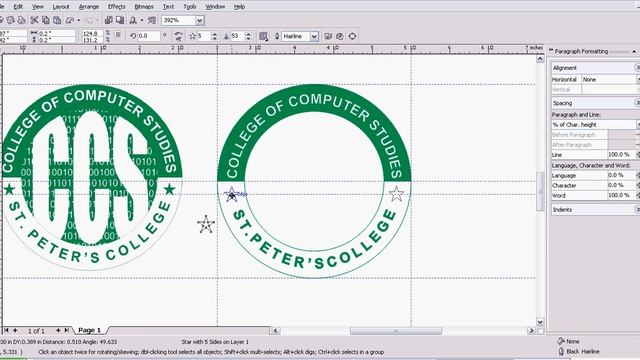Click the Copy icon in toolbar
The image size is (640, 360).
coord(46,20)
